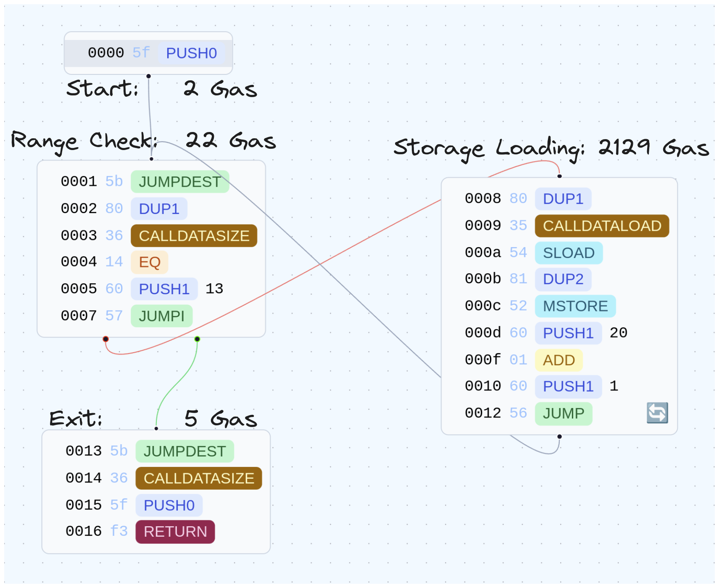The image size is (719, 588).
Task: Click output port below the PUSH0 start node
Action: click(x=148, y=76)
